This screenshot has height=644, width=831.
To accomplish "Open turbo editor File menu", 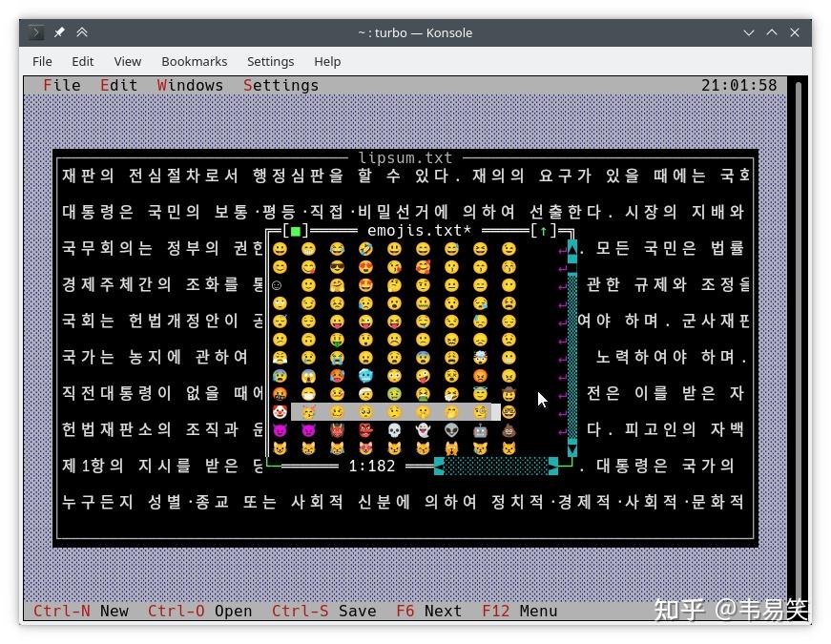I will pos(62,85).
